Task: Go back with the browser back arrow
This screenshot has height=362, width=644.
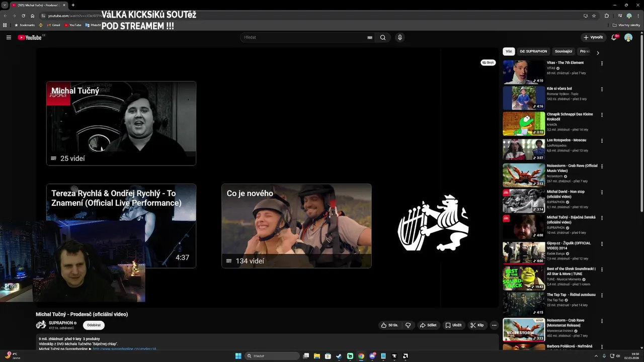Action: pyautogui.click(x=6, y=16)
